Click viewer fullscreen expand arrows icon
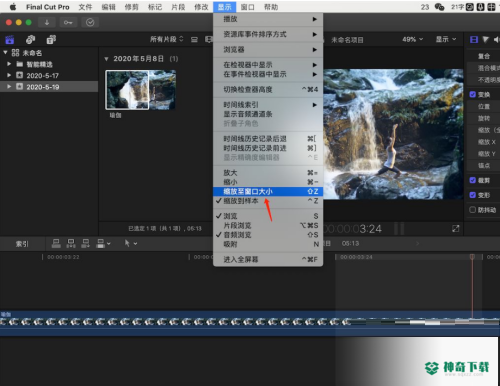This screenshot has width=500, height=386. coord(455,228)
